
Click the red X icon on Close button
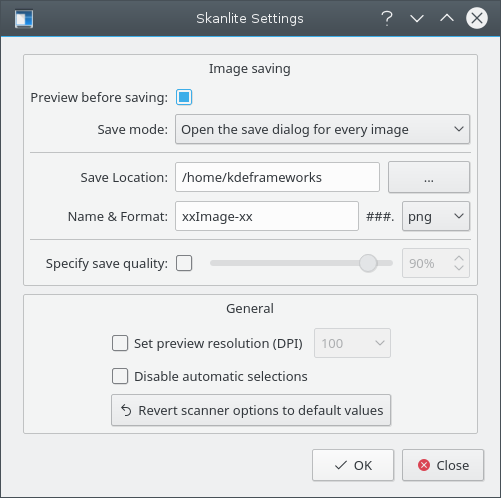coord(424,465)
